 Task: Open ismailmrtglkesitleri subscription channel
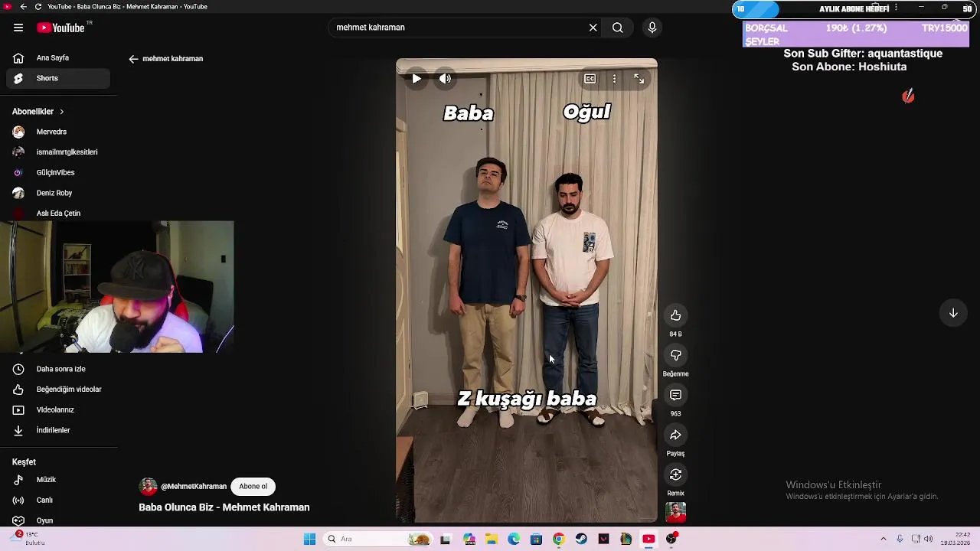[58, 152]
